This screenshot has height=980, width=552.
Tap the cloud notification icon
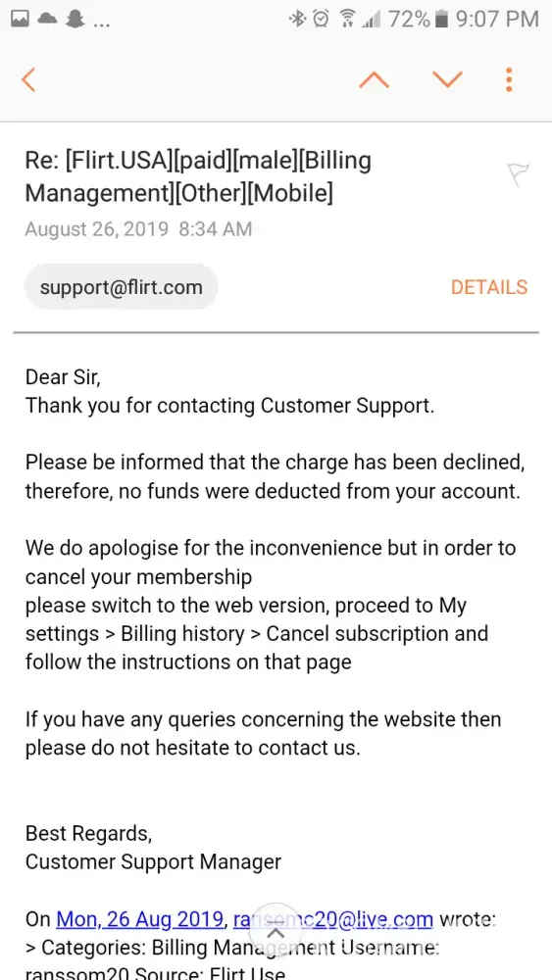click(47, 20)
